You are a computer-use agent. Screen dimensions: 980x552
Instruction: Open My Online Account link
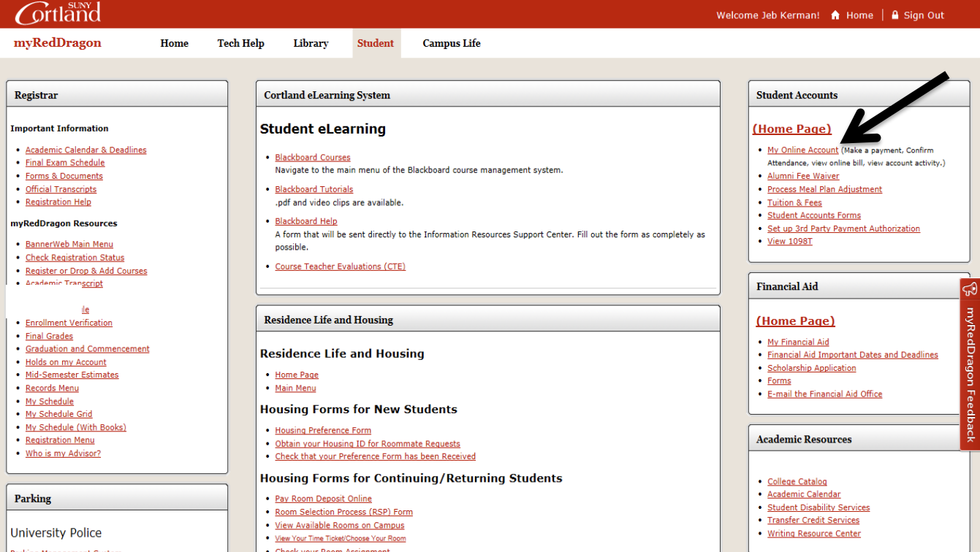[x=802, y=150]
